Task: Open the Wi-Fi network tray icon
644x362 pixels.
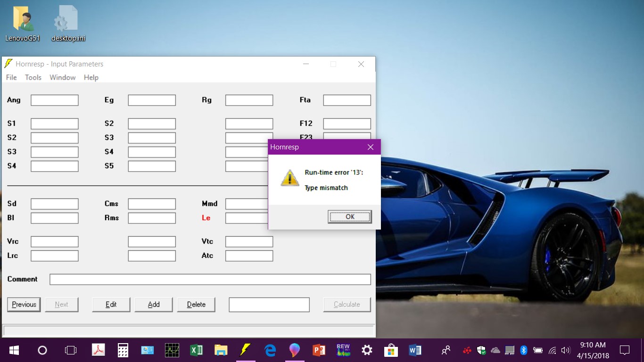Action: point(553,350)
